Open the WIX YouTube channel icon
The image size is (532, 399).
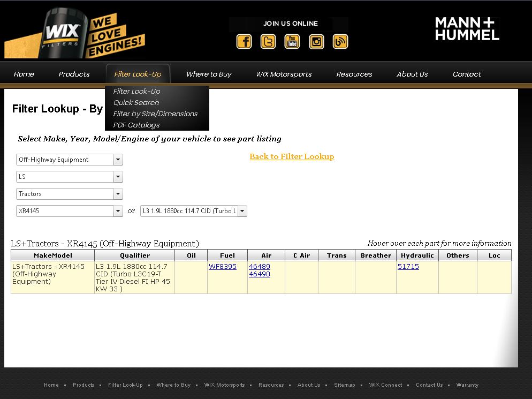pyautogui.click(x=292, y=42)
